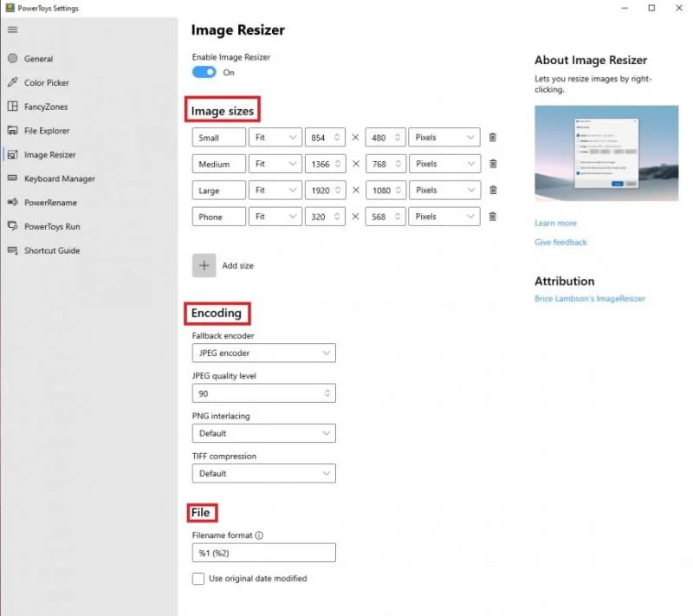Image resolution: width=693 pixels, height=616 pixels.
Task: Click the Shortcut Guide sidebar icon
Action: (12, 250)
